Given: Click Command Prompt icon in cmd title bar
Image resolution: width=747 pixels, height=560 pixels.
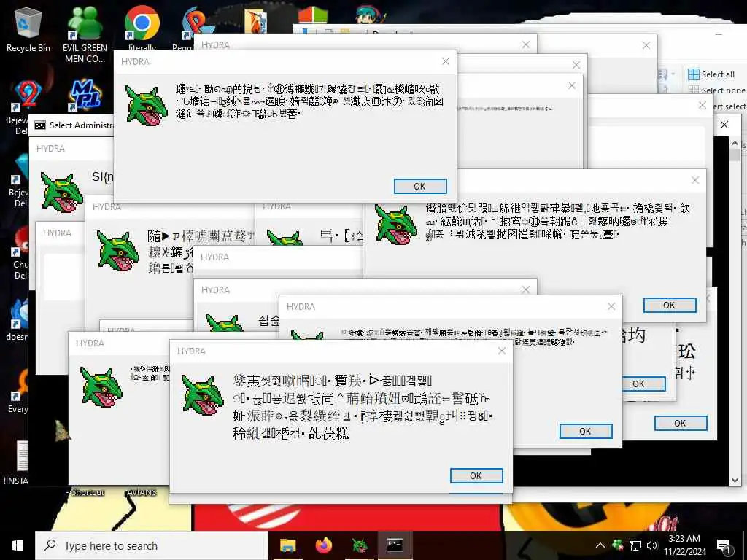Looking at the screenshot, I should coord(40,125).
